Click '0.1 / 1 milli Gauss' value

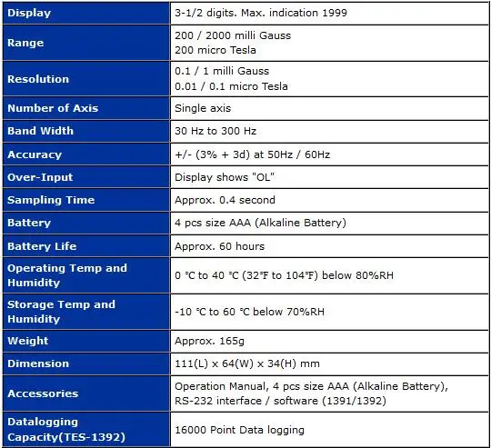pos(222,71)
